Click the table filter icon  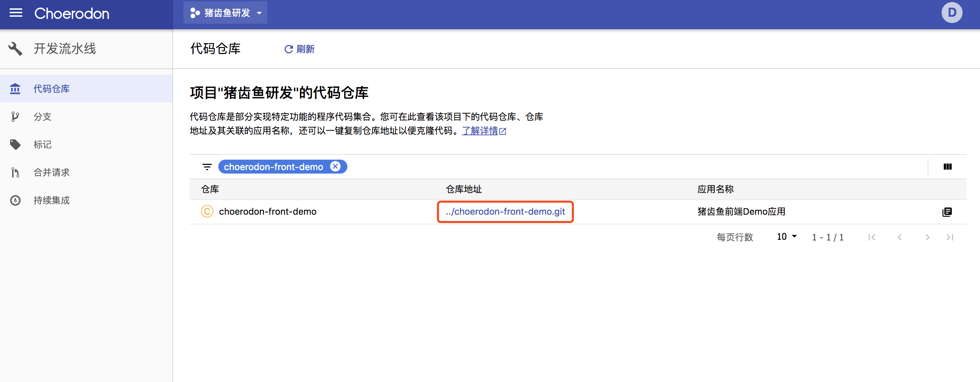click(x=207, y=167)
